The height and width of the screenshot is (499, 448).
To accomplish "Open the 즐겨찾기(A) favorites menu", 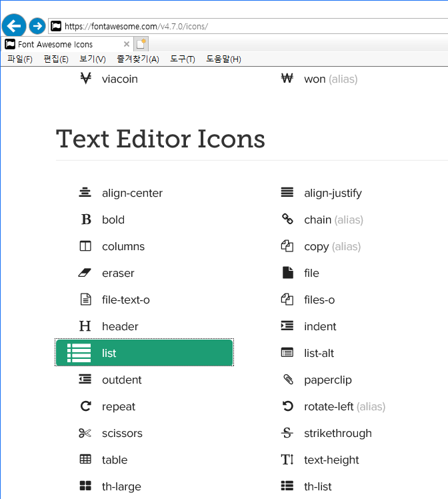I will click(138, 59).
